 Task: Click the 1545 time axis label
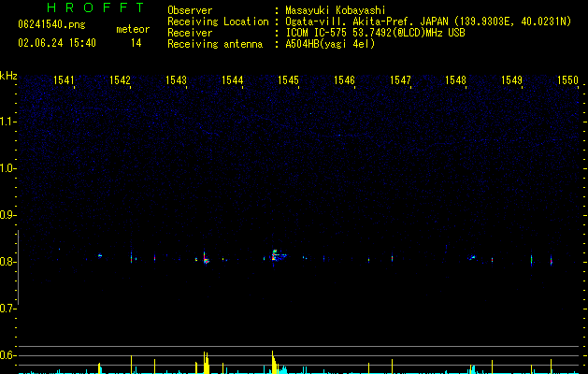point(288,79)
